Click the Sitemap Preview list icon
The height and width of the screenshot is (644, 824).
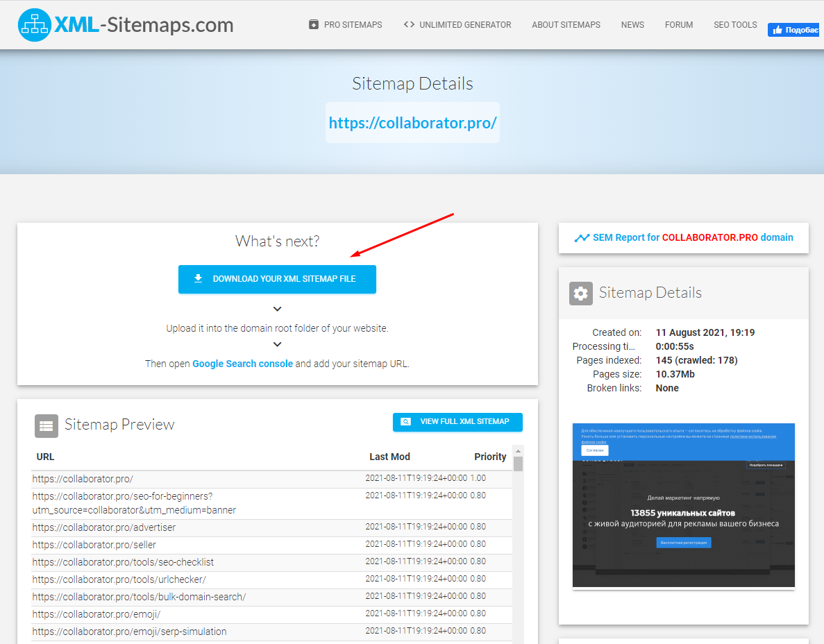pos(47,425)
